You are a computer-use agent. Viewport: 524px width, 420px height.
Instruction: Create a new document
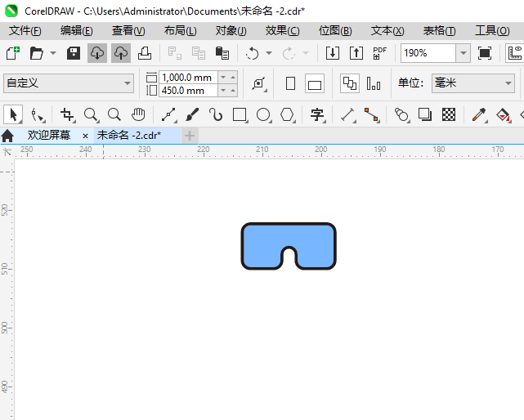13,53
